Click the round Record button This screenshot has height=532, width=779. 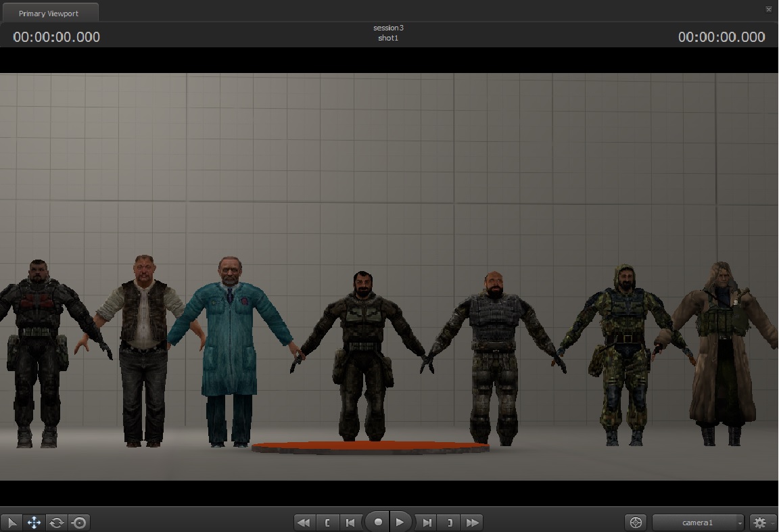[378, 522]
